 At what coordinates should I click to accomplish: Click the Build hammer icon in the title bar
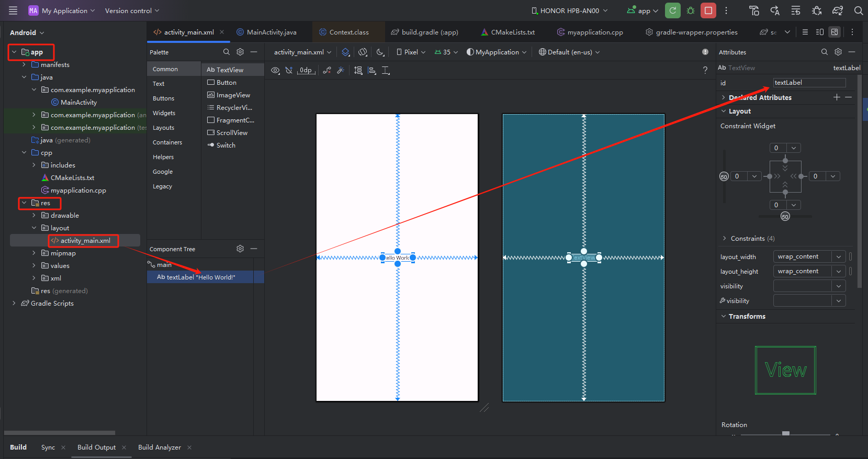[754, 10]
